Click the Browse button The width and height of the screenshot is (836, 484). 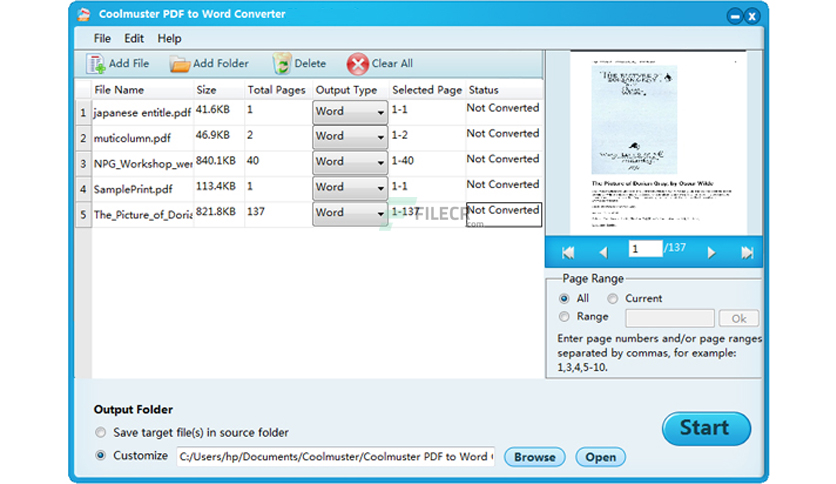(x=534, y=457)
